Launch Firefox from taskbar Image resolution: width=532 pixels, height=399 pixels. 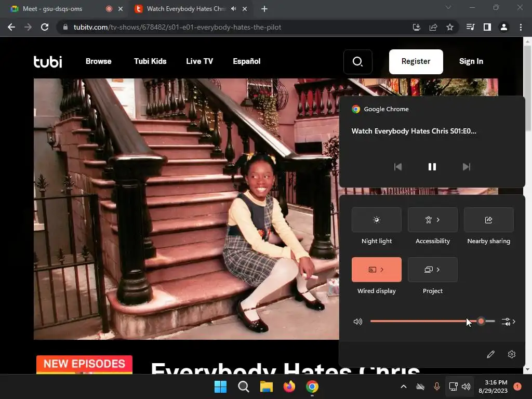(x=289, y=387)
